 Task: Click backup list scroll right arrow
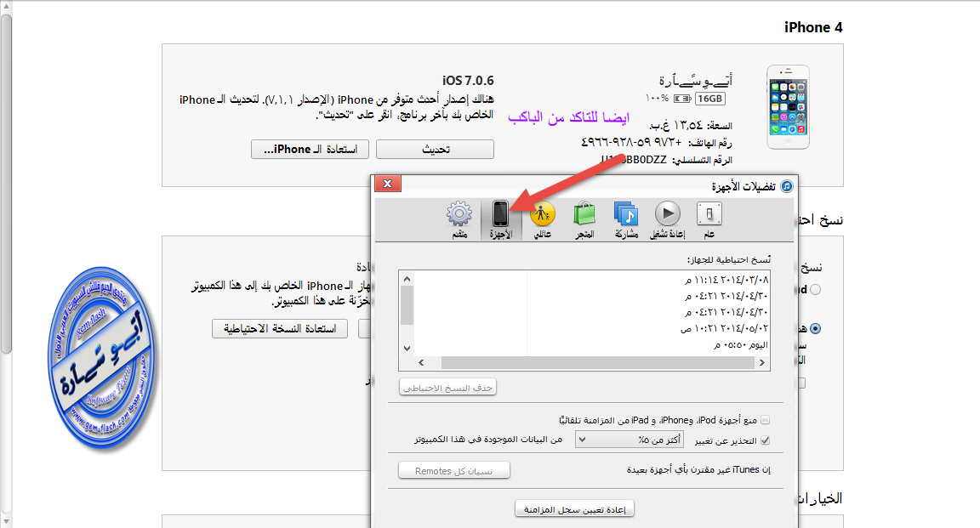click(762, 362)
